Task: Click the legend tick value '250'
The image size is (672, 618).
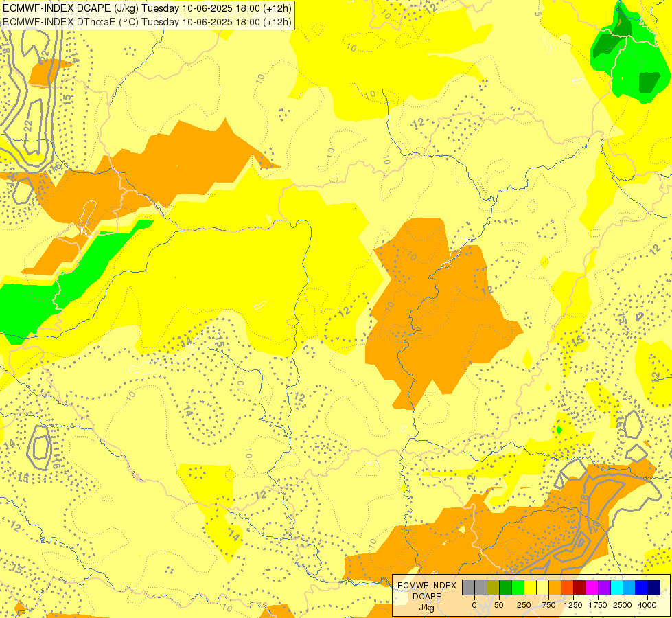Action: 524,605
